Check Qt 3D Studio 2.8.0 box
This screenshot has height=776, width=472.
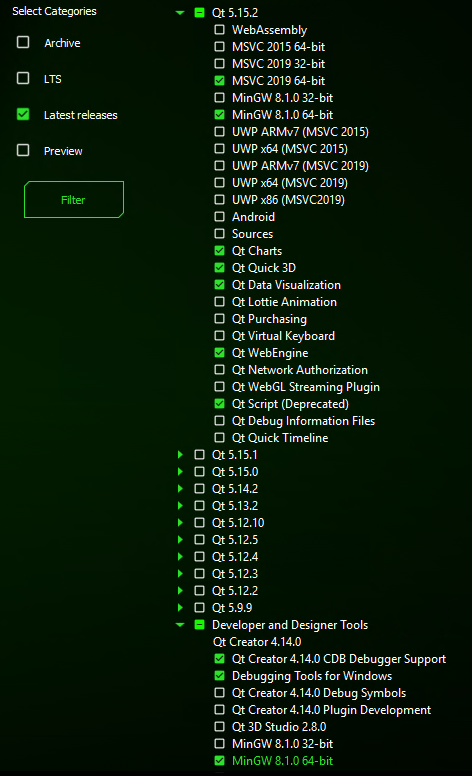point(219,727)
